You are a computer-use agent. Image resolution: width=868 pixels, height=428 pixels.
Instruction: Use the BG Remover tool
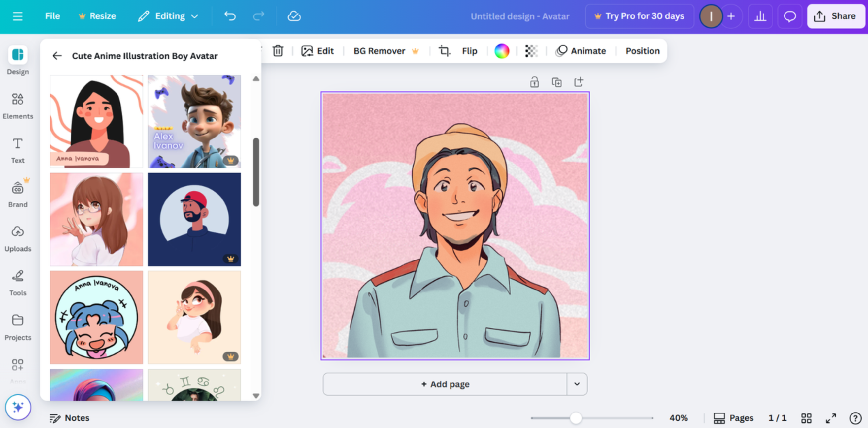pos(386,51)
